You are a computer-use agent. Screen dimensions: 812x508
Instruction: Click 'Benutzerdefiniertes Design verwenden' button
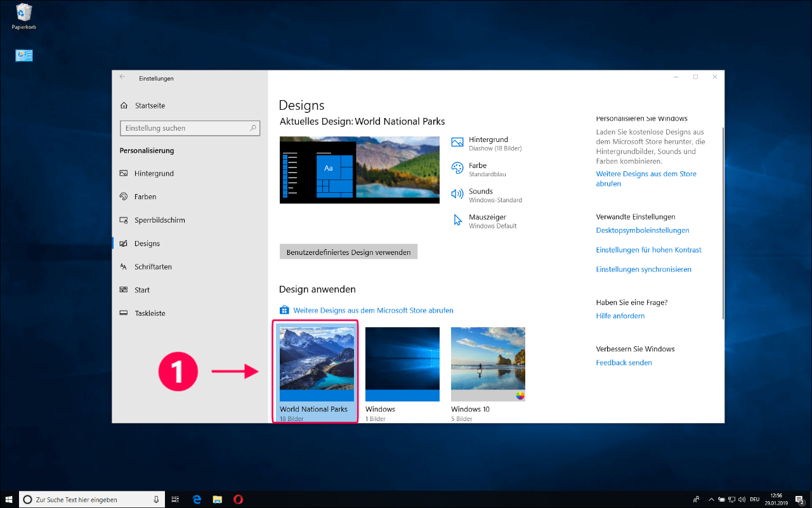click(x=348, y=252)
